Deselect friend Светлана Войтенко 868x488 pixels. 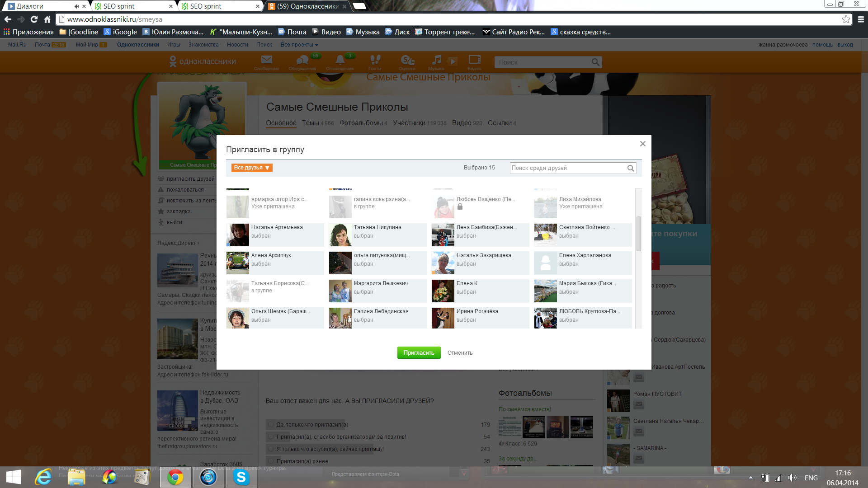click(583, 235)
